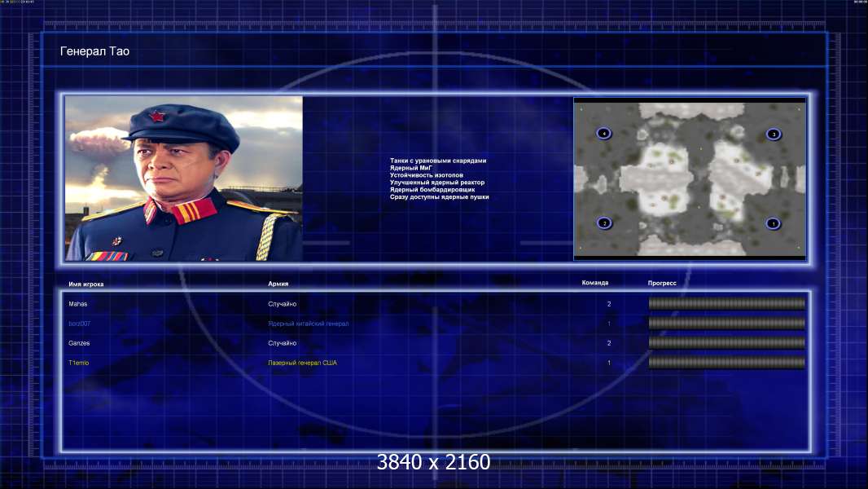This screenshot has width=868, height=489.
Task: Click 'Ядерный китайский генерал' army entry
Action: (x=309, y=324)
